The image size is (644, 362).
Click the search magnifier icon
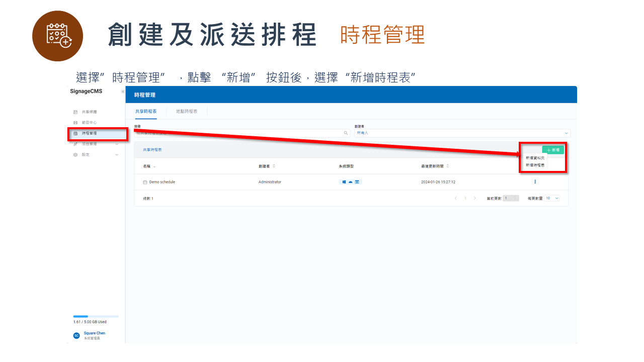click(x=346, y=133)
